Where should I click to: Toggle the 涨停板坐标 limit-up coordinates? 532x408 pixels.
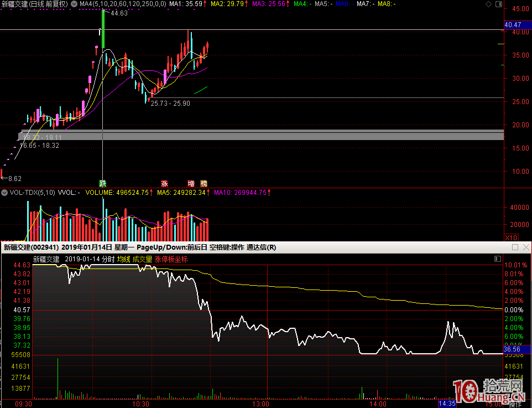pyautogui.click(x=171, y=259)
